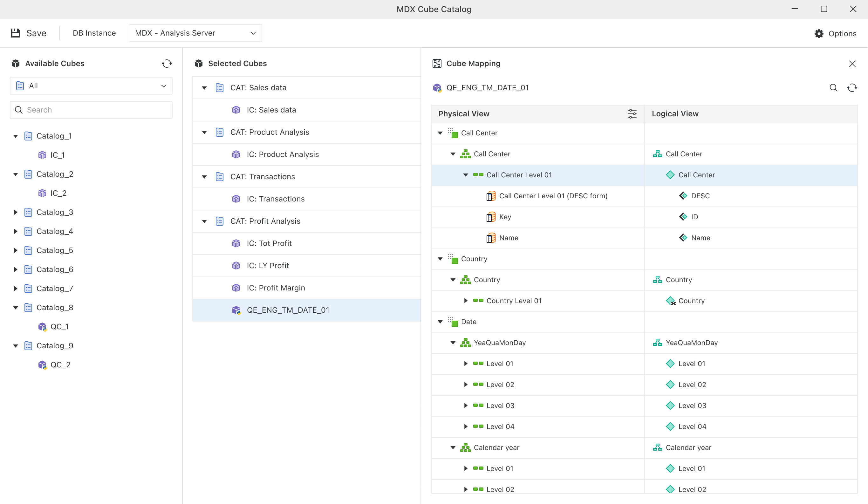This screenshot has width=868, height=504.
Task: Close the Cube Mapping panel
Action: [x=852, y=64]
